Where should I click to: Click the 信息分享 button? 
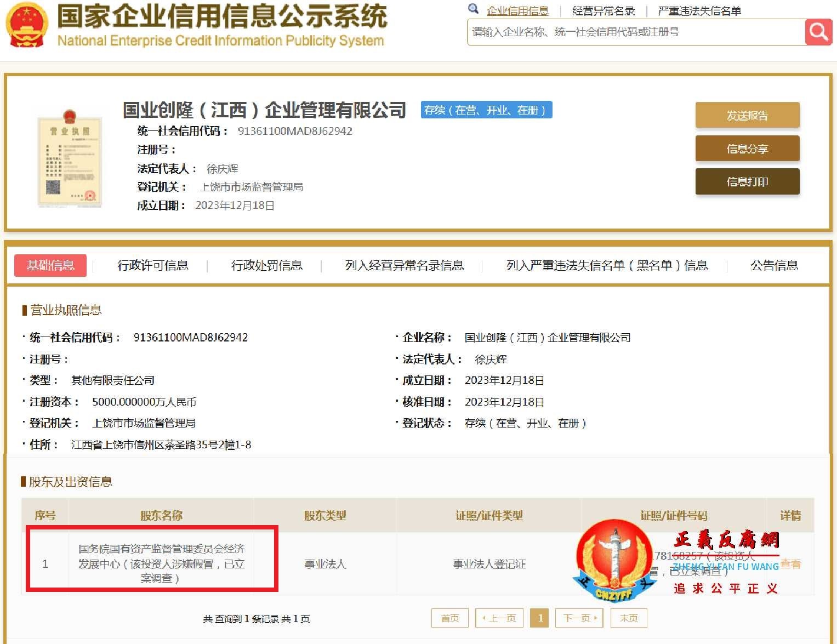(x=747, y=149)
